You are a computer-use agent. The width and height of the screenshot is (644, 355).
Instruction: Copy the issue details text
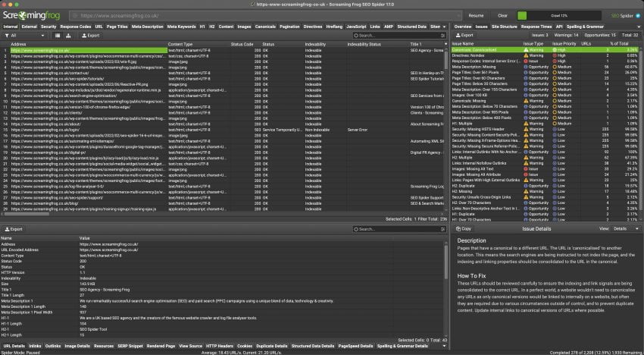point(463,229)
